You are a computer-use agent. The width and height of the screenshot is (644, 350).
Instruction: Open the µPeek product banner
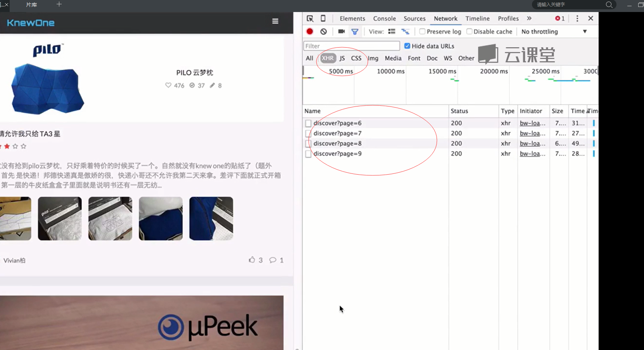pos(142,323)
